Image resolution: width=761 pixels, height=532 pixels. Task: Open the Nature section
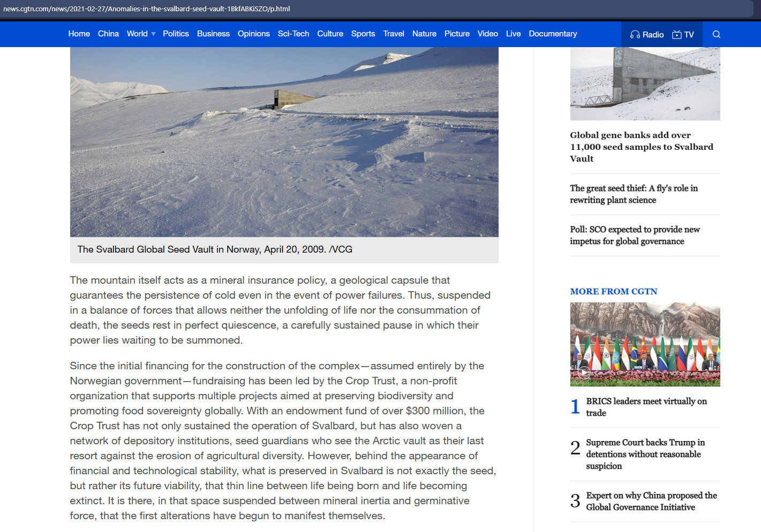[x=424, y=34]
